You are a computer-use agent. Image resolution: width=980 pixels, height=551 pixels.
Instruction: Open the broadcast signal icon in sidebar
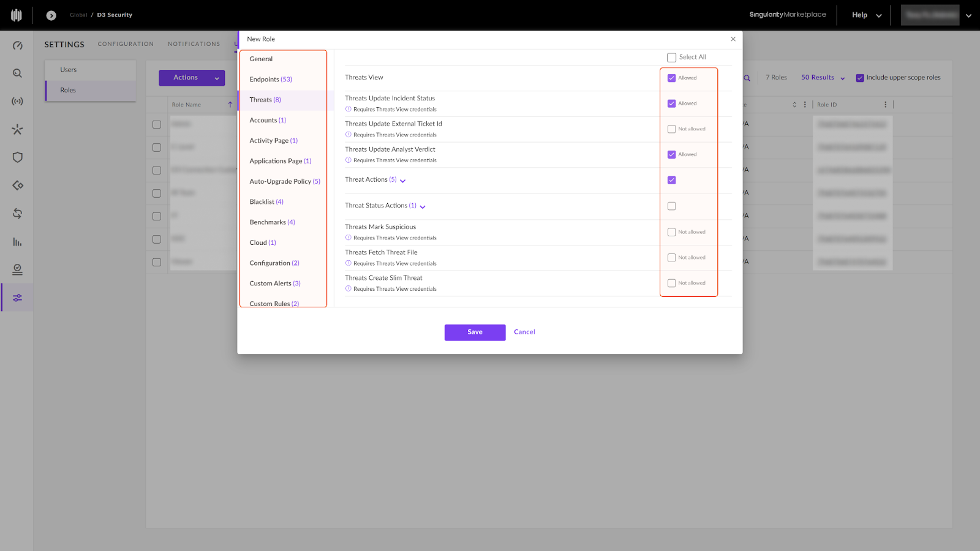coord(17,101)
